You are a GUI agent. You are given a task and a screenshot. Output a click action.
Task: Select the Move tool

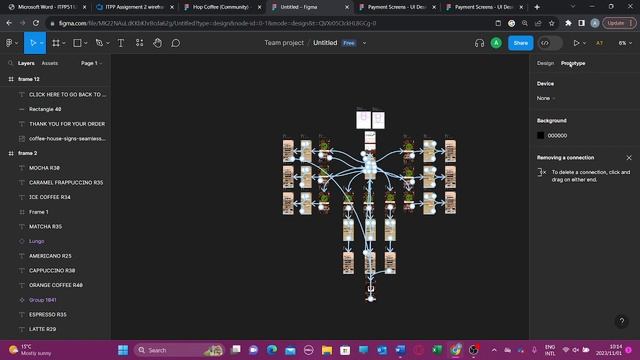point(33,43)
